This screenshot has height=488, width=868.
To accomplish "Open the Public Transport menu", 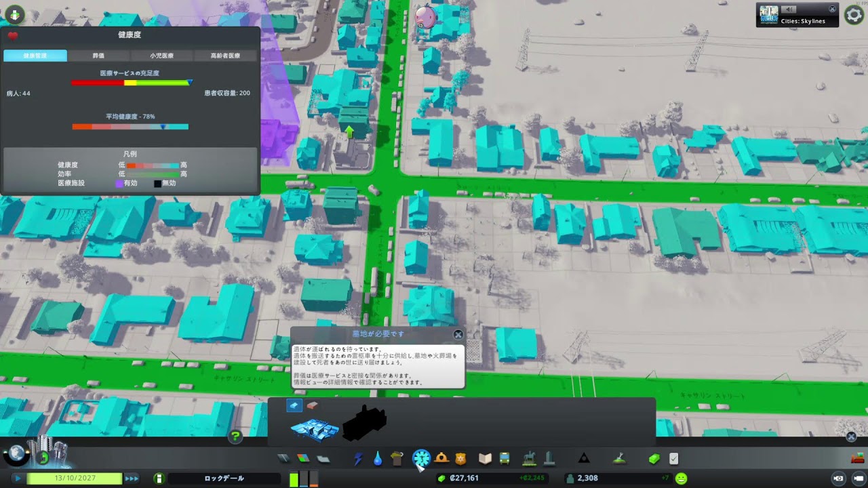I will pos(505,459).
